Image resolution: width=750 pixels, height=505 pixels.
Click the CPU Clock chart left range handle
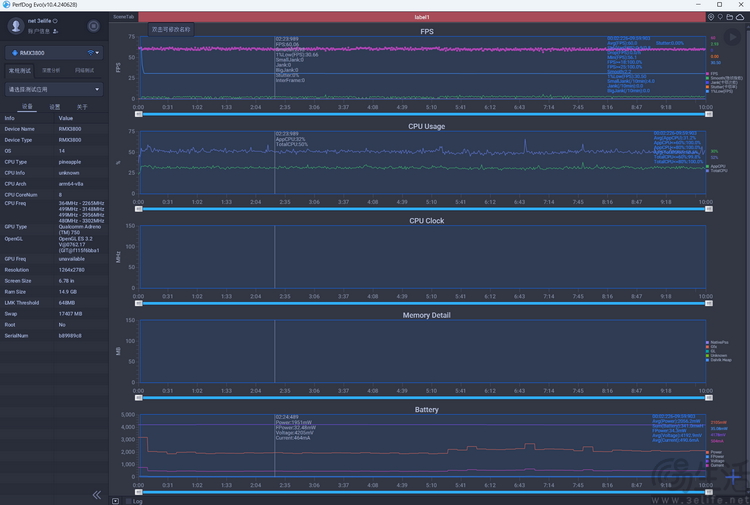[139, 303]
